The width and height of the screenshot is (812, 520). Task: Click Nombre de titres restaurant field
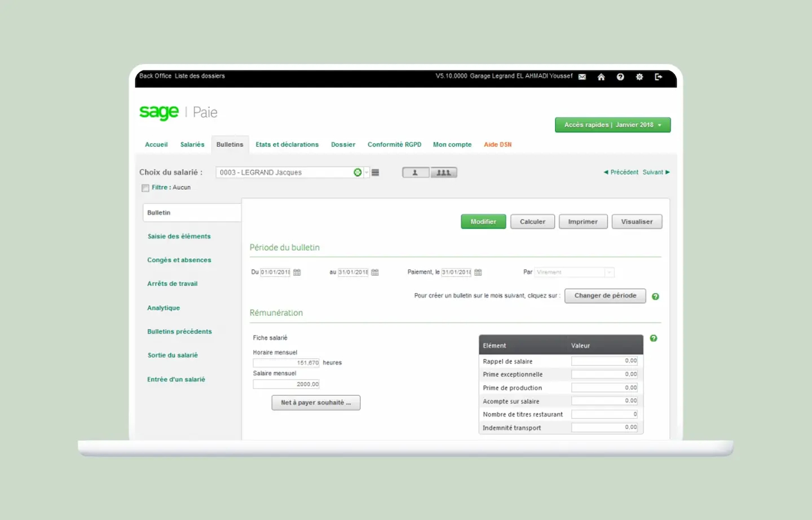604,415
